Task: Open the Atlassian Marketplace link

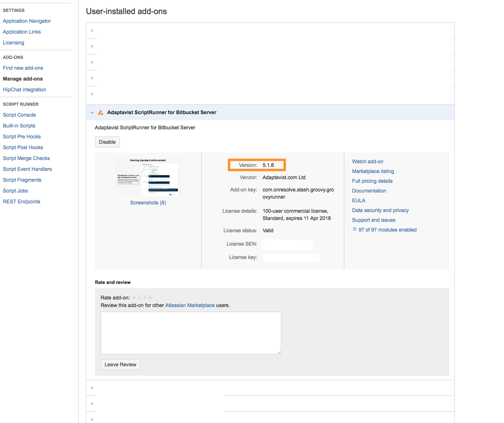Action: pos(190,305)
